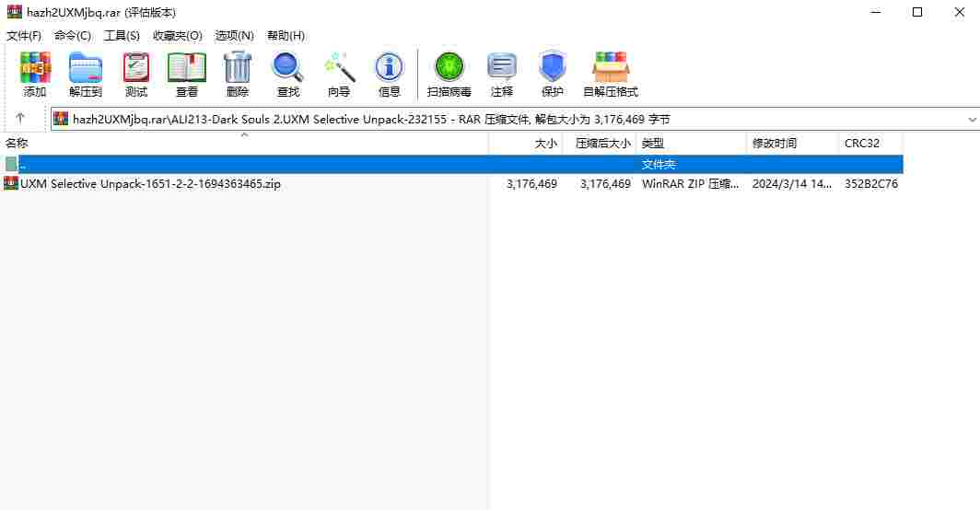
Task: Open the 查看 (View) book icon
Action: (x=187, y=75)
